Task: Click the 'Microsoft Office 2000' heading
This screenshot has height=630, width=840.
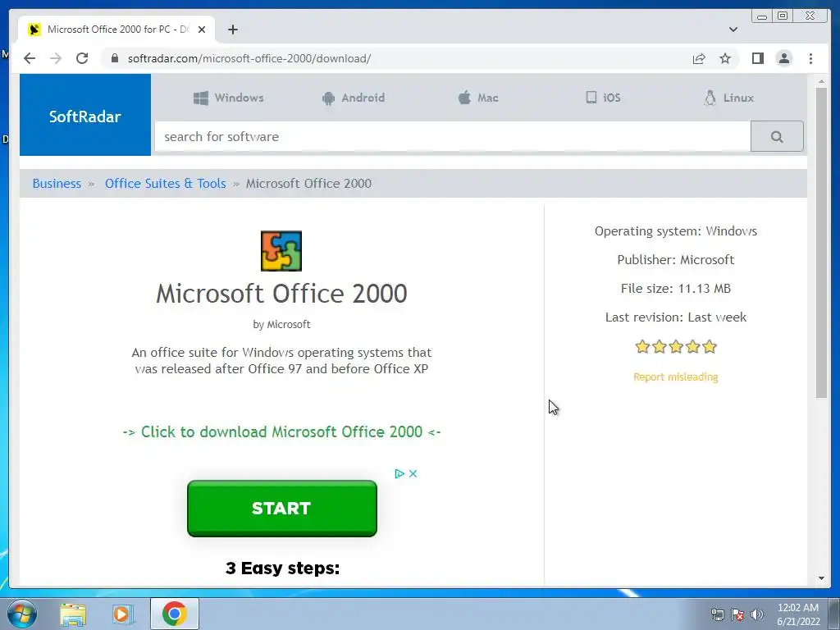Action: tap(281, 294)
